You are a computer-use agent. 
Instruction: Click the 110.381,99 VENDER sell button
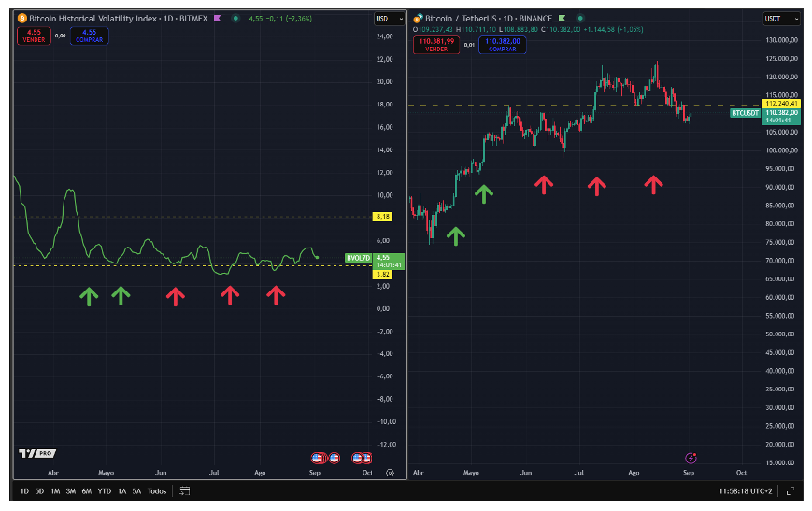point(436,45)
